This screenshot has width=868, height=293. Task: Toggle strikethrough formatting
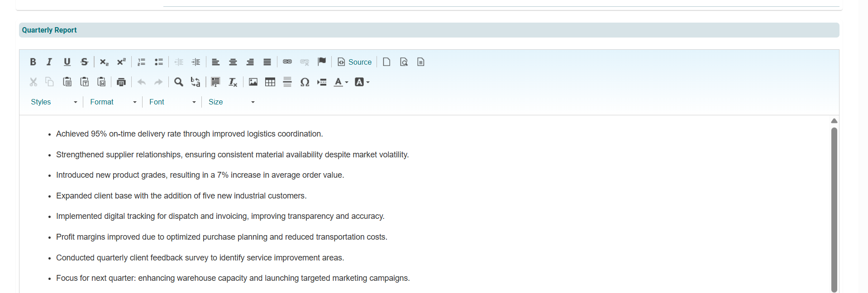(84, 62)
